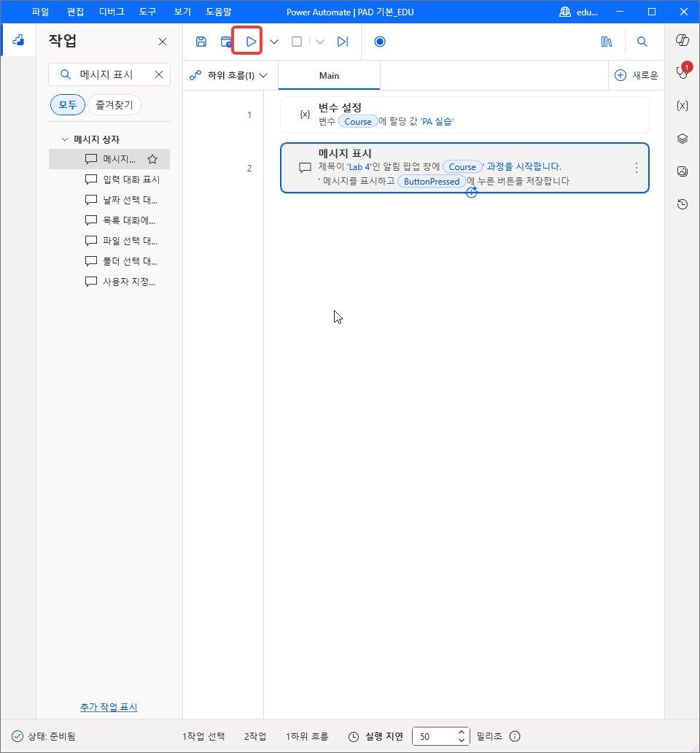Click the 상태: 준비됨 status indicator
The width and height of the screenshot is (700, 753).
[44, 736]
